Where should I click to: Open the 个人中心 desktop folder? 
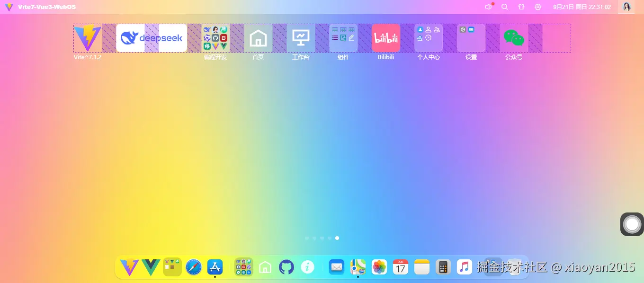tap(429, 38)
